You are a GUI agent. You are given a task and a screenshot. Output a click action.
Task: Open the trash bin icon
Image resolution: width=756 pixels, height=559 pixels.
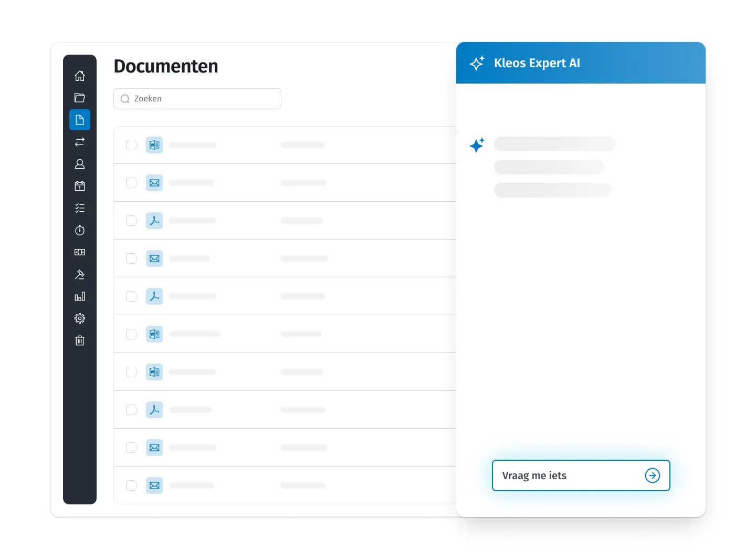[80, 340]
